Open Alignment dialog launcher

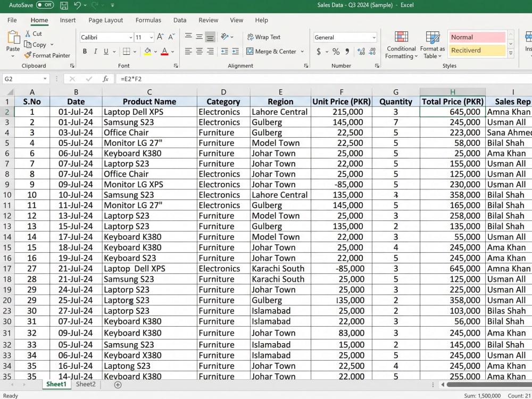coord(306,66)
